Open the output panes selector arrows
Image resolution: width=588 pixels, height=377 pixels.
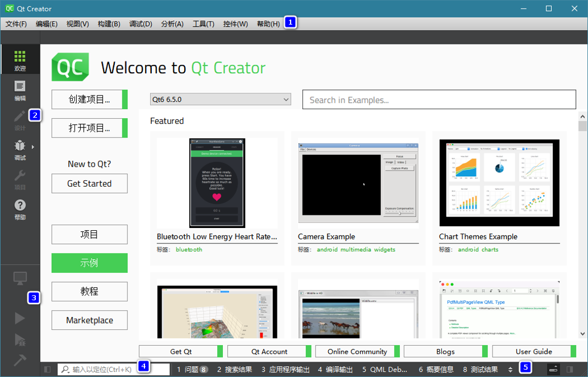tap(510, 370)
